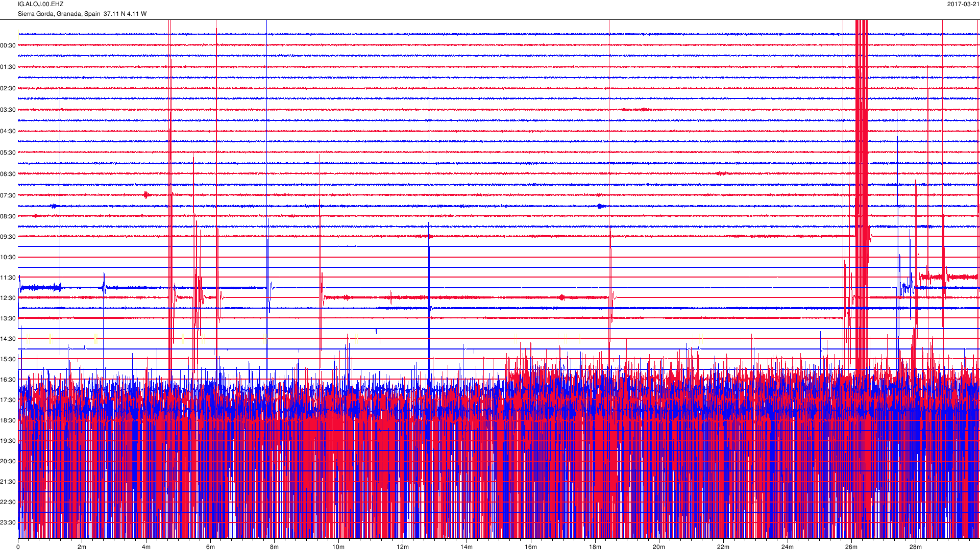
Task: Select the 00:30 time label
Action: tap(8, 45)
